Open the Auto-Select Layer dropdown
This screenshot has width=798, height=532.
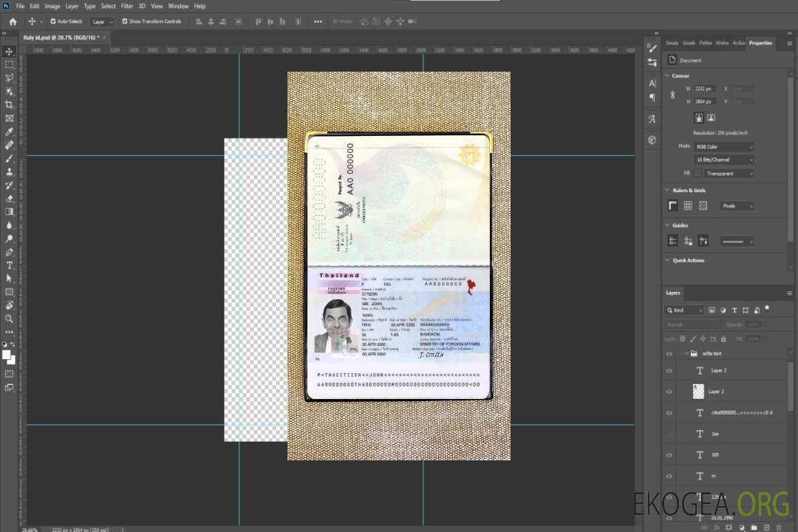click(x=102, y=21)
